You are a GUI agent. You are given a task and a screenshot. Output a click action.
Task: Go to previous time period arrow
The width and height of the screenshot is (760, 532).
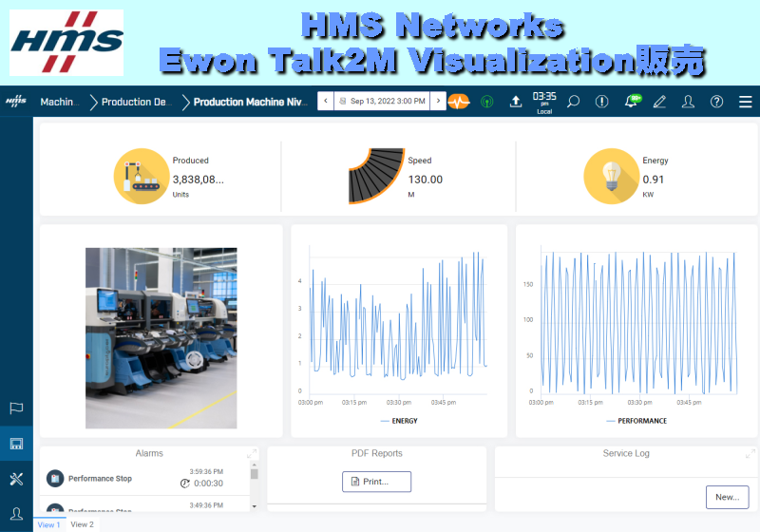click(326, 101)
